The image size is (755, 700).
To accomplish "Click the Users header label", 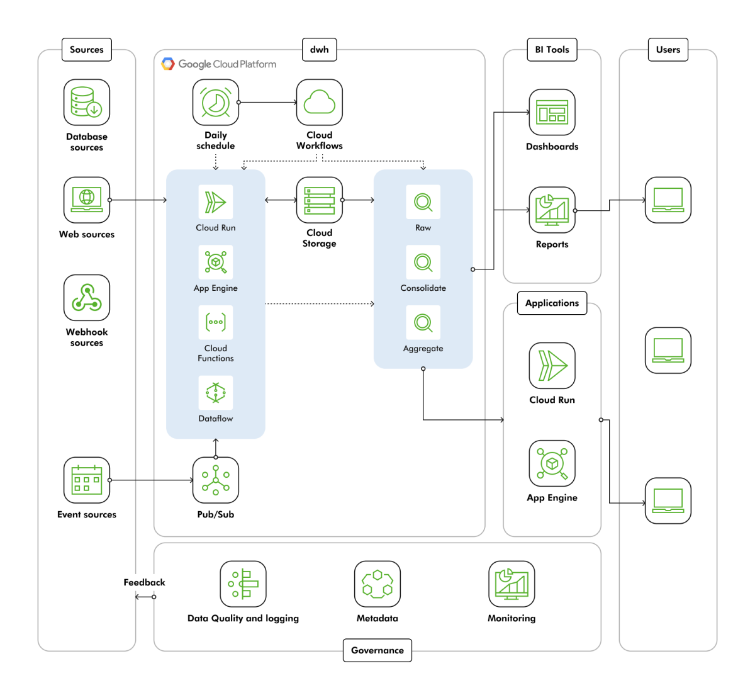I will [x=668, y=49].
